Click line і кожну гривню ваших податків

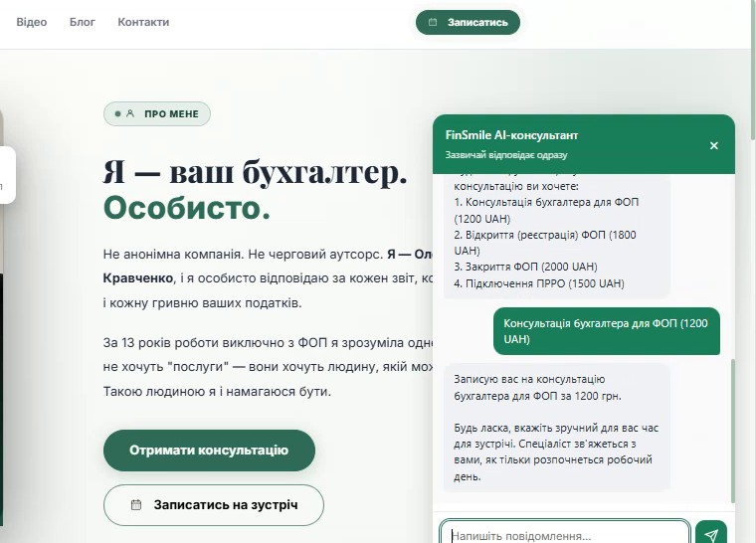point(202,303)
